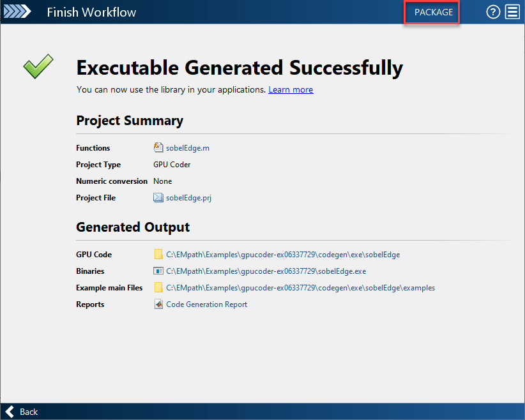Viewport: 525px width, 420px height.
Task: Open the help question mark icon
Action: (493, 12)
